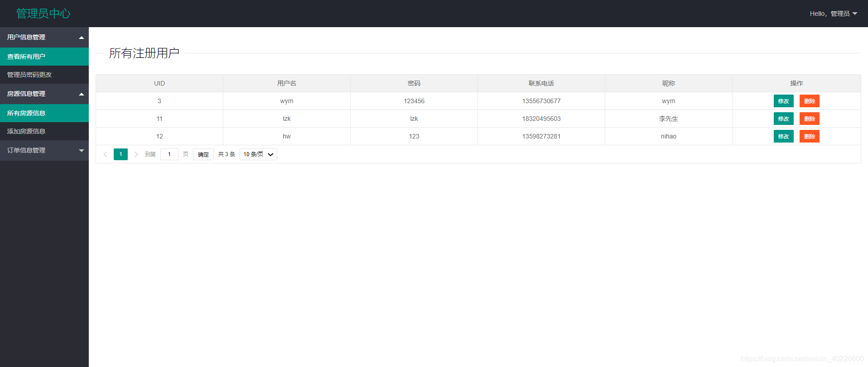Click 删除 button for user hw
Screen dimensions: 868x367
tap(809, 136)
